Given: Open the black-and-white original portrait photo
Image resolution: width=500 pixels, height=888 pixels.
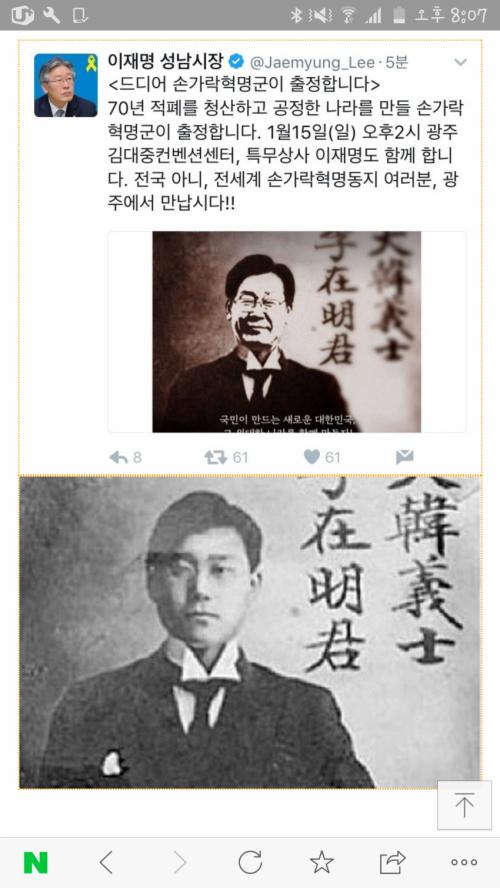Looking at the screenshot, I should click(x=250, y=632).
